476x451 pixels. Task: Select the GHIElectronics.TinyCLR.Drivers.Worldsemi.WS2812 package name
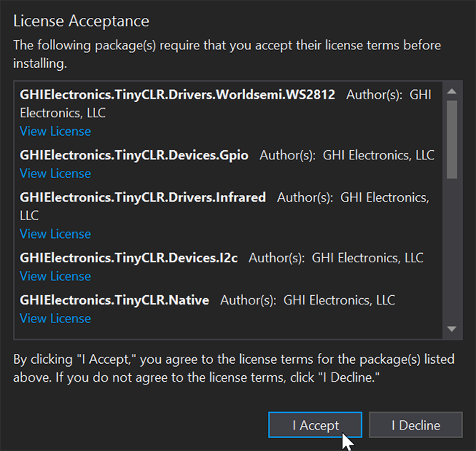click(x=177, y=94)
